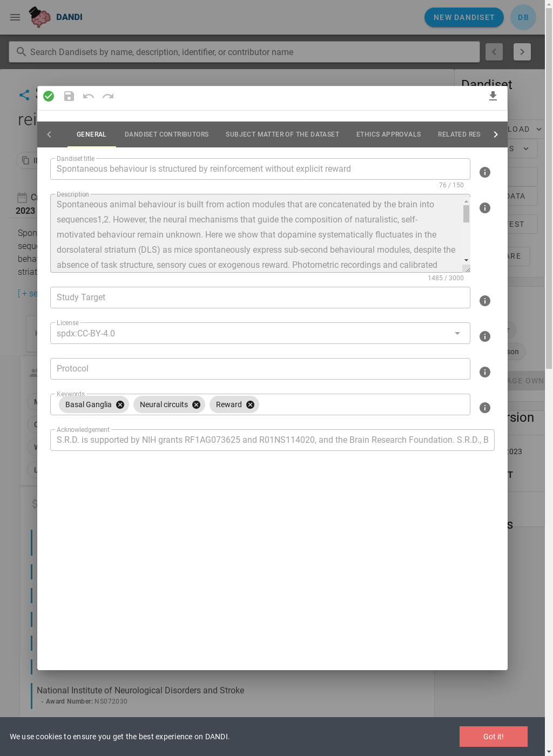This screenshot has height=756, width=553.
Task: Click into the Description text area
Action: coord(257,233)
